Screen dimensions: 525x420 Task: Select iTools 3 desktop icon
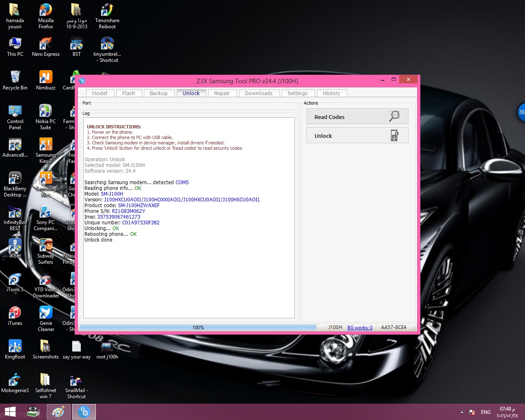pyautogui.click(x=15, y=282)
